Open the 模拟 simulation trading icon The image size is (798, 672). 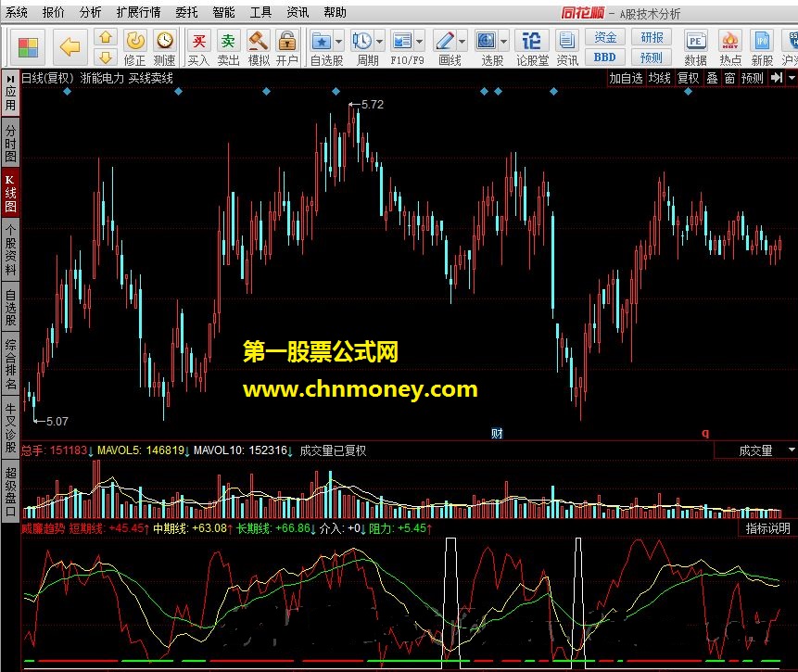[x=258, y=48]
